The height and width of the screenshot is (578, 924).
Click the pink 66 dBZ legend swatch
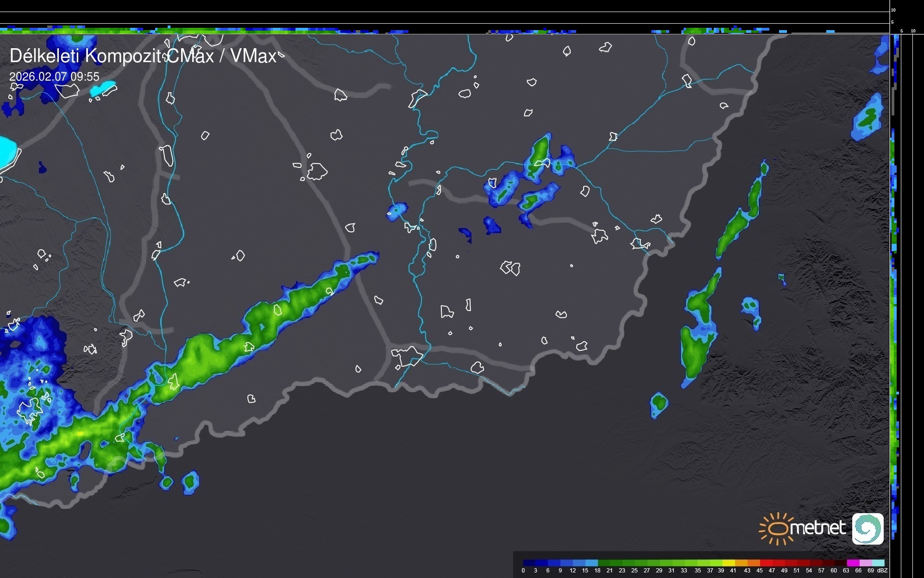click(x=865, y=563)
